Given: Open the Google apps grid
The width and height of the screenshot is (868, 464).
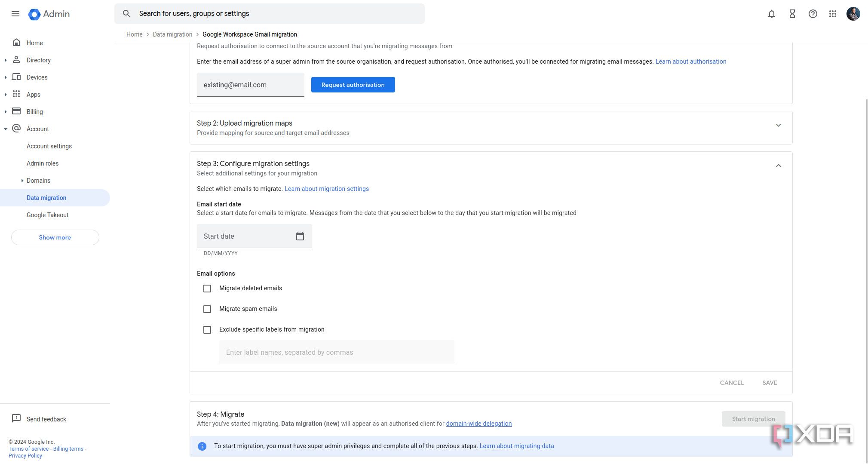Looking at the screenshot, I should tap(833, 14).
